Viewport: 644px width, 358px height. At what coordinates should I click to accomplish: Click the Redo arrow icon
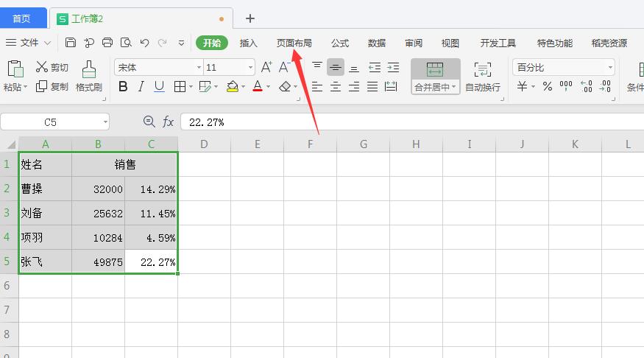pyautogui.click(x=163, y=42)
